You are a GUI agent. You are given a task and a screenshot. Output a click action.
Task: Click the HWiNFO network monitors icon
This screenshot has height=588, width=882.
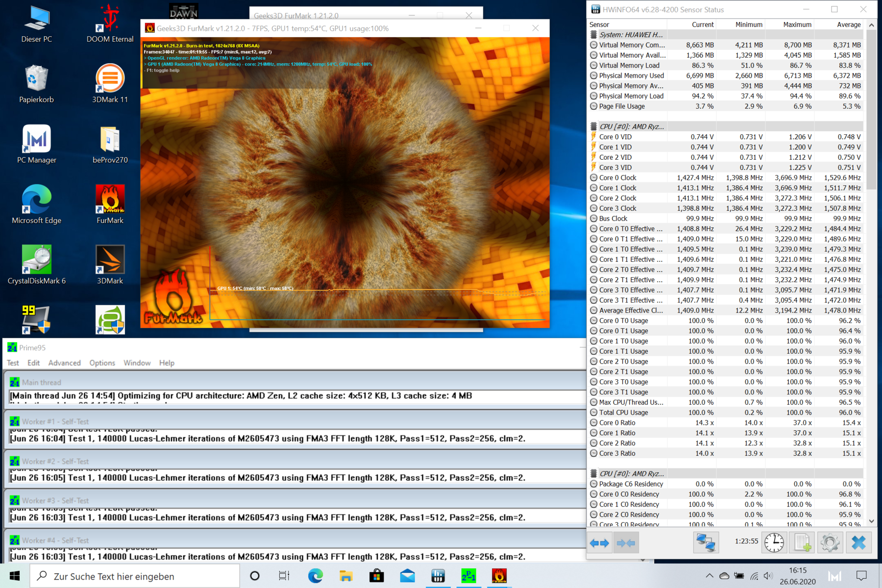[x=706, y=543]
